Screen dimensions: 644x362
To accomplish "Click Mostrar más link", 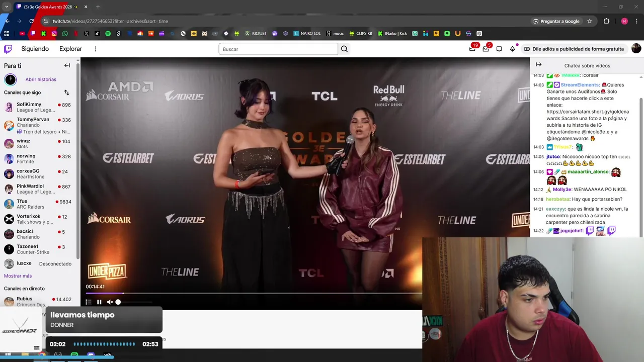I will 18,276.
